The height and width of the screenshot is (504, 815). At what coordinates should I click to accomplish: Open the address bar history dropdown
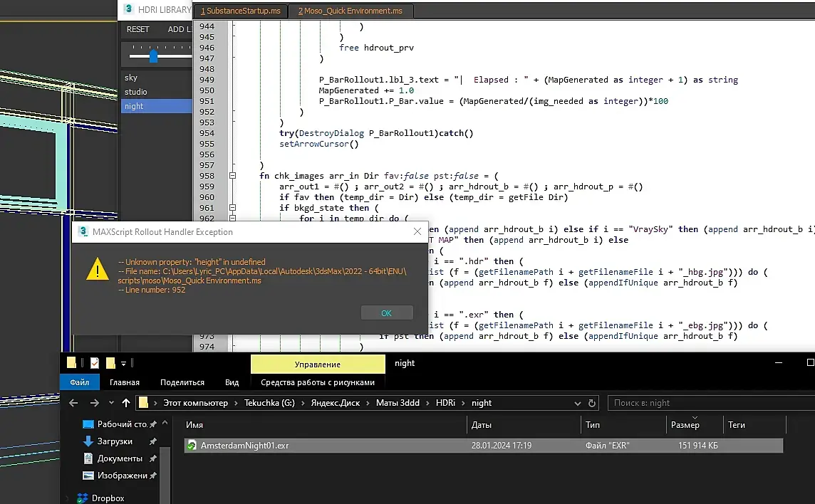(x=579, y=403)
